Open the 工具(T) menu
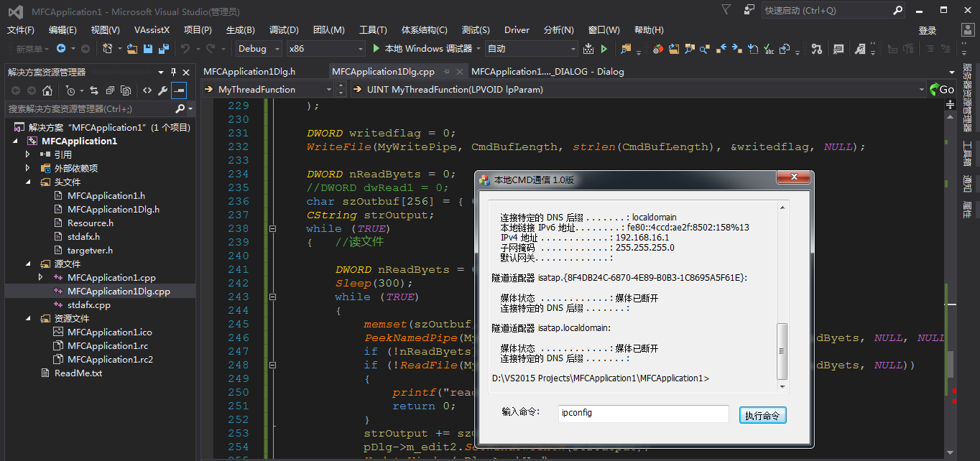980x461 pixels. pos(373,30)
